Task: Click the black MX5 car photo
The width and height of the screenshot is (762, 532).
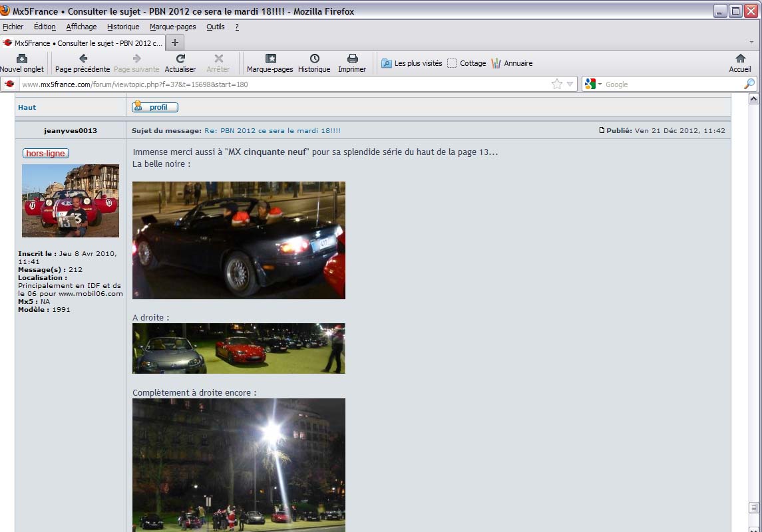Action: pos(238,240)
